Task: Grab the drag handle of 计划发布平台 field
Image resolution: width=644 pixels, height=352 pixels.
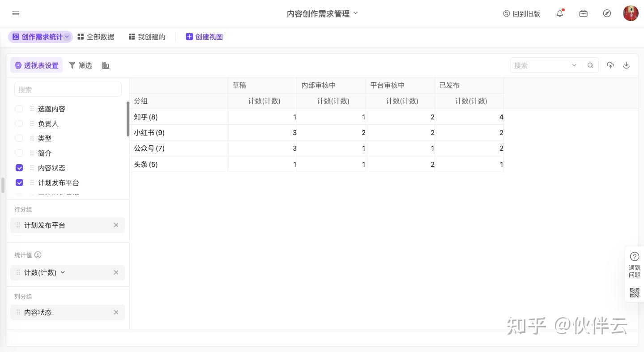Action: [x=32, y=182]
